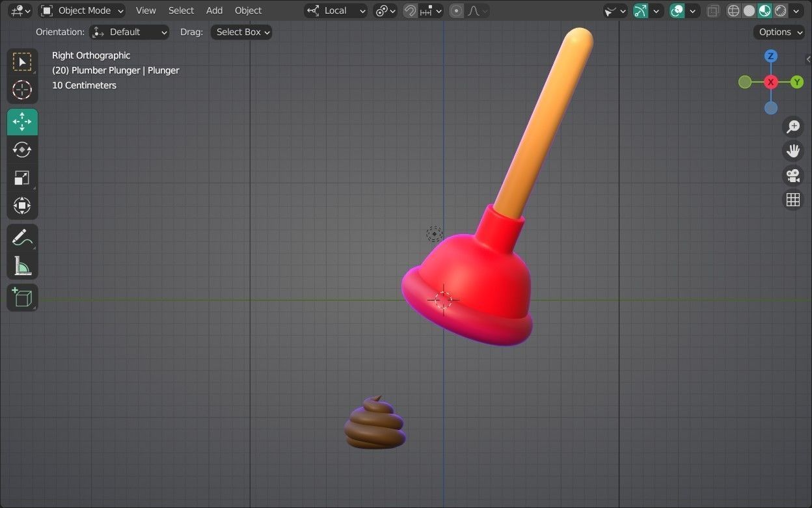Click the Options button
This screenshot has width=812, height=508.
click(778, 32)
